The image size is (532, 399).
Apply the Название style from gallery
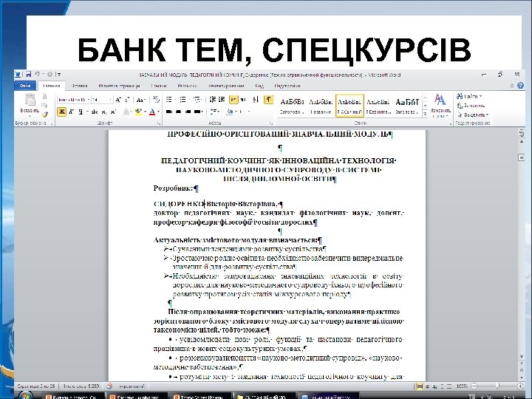coord(321,106)
